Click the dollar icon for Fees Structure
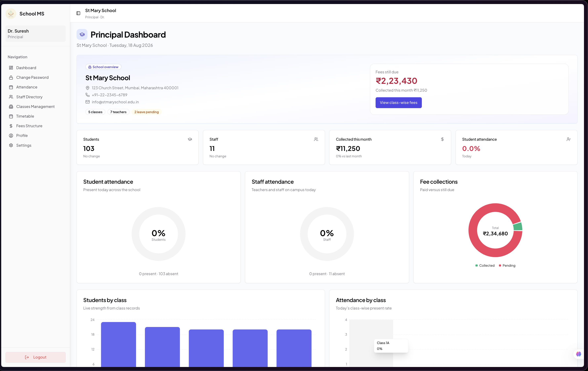The width and height of the screenshot is (588, 371). tap(11, 126)
